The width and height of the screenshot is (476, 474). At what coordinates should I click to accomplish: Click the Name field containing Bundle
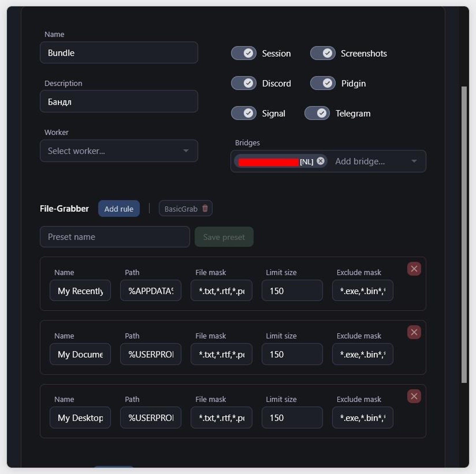coord(119,53)
